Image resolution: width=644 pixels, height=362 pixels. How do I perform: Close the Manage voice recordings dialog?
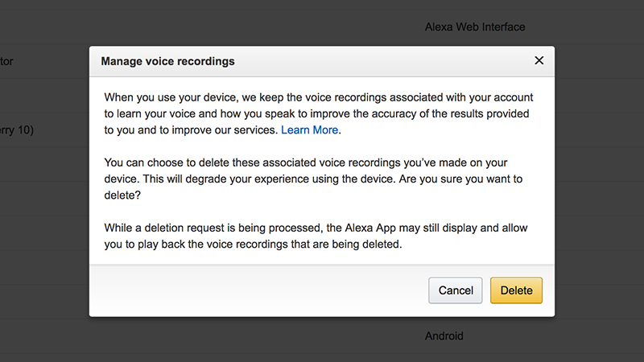coord(539,61)
